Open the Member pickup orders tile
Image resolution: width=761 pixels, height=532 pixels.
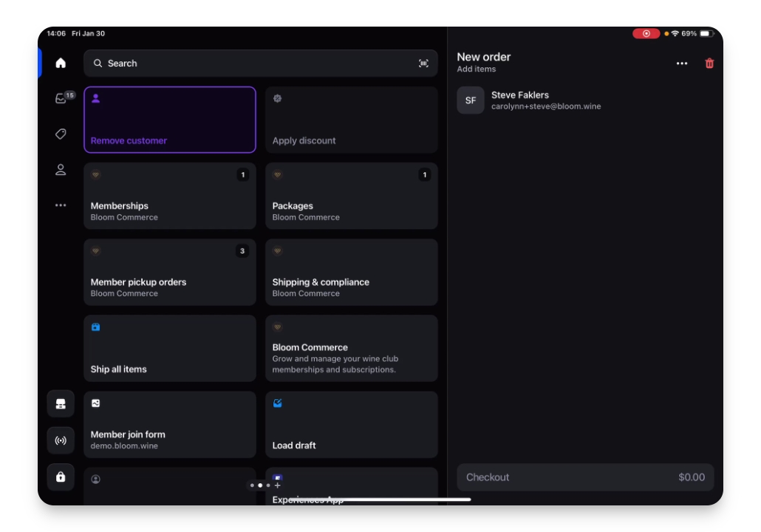point(170,273)
